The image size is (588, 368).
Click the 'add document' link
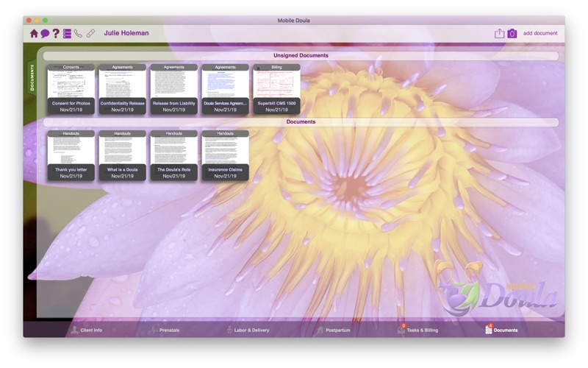540,33
